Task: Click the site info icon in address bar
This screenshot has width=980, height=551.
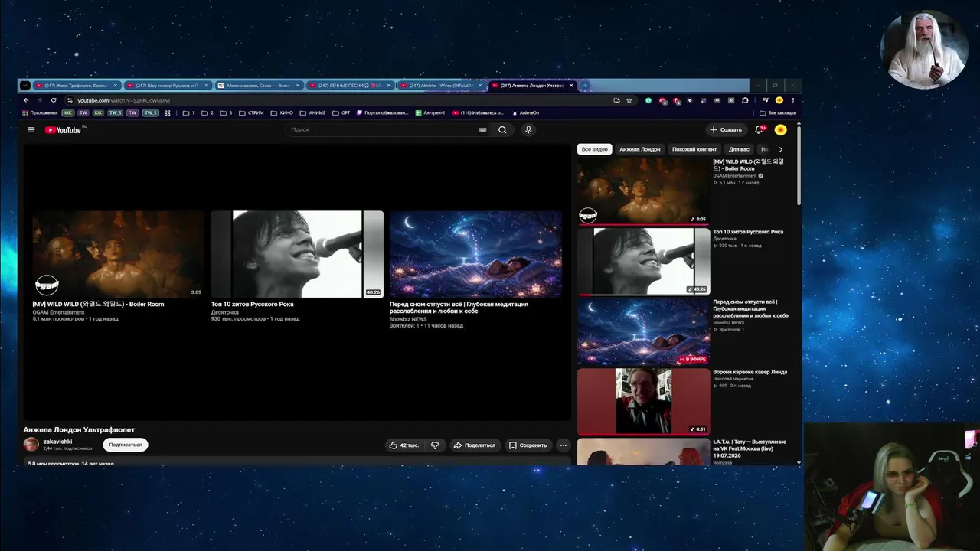Action: (x=70, y=100)
